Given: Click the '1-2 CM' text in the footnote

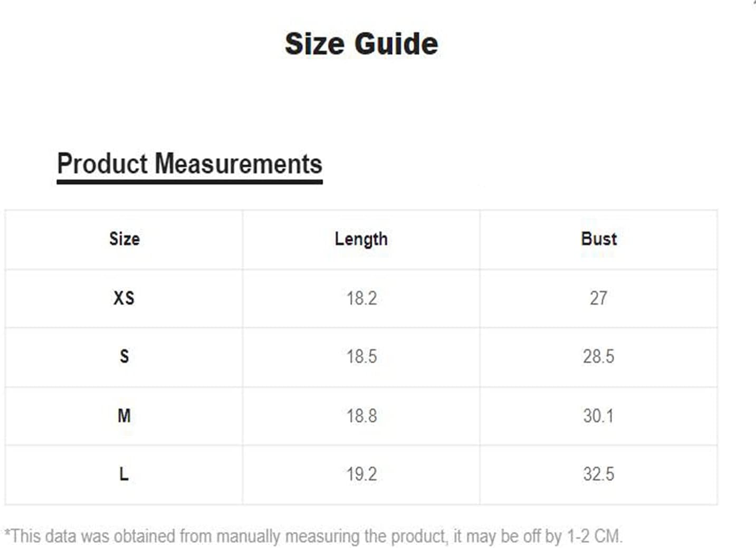Looking at the screenshot, I should tap(594, 536).
